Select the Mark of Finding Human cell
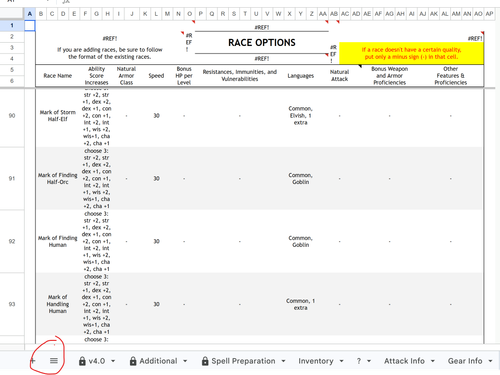This screenshot has width=500, height=375. click(58, 241)
